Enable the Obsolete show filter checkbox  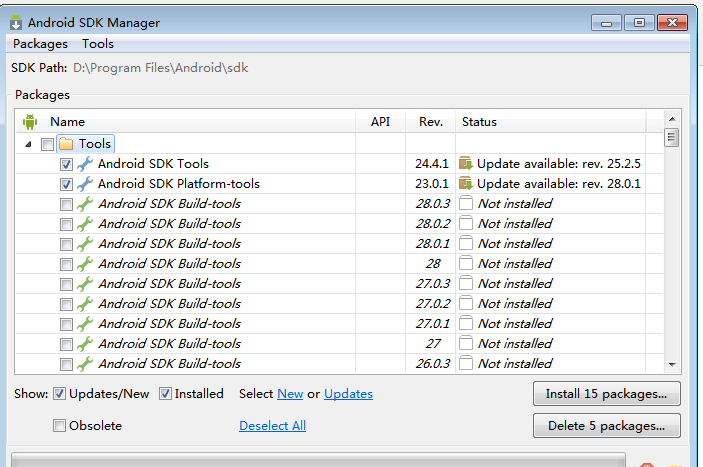coord(59,425)
